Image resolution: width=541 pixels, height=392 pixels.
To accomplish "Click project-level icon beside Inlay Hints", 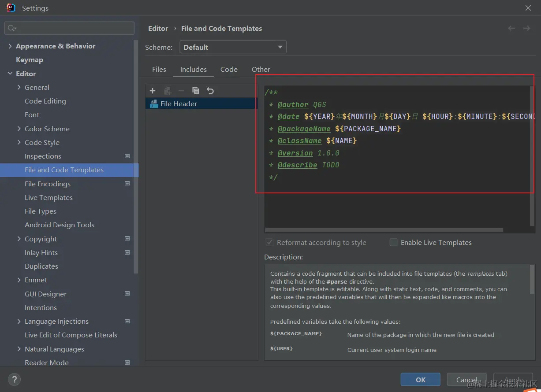I will (x=127, y=252).
